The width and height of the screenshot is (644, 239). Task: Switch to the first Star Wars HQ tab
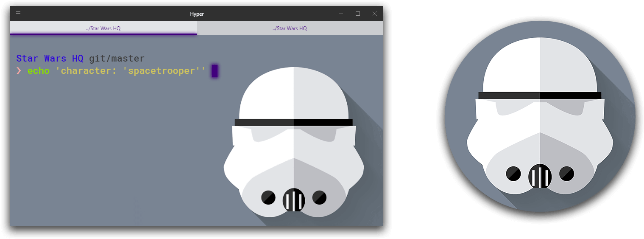103,28
